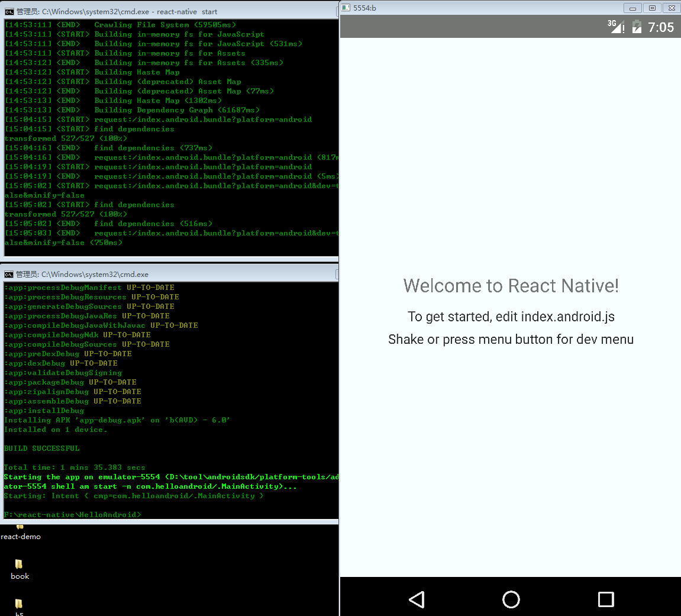The height and width of the screenshot is (616, 681).
Task: Close the 5554:b emulator window
Action: point(672,8)
